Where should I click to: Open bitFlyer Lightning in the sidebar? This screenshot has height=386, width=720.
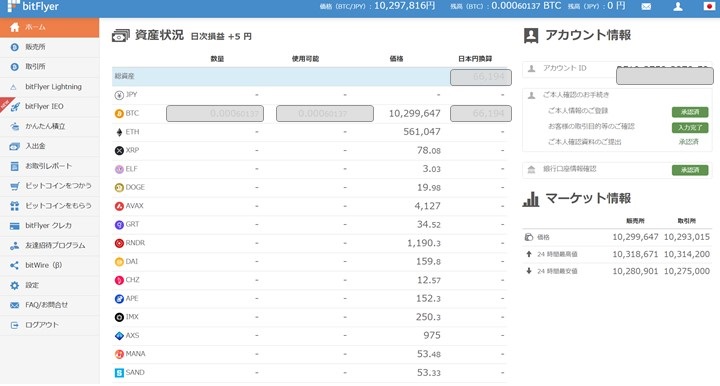[50, 86]
